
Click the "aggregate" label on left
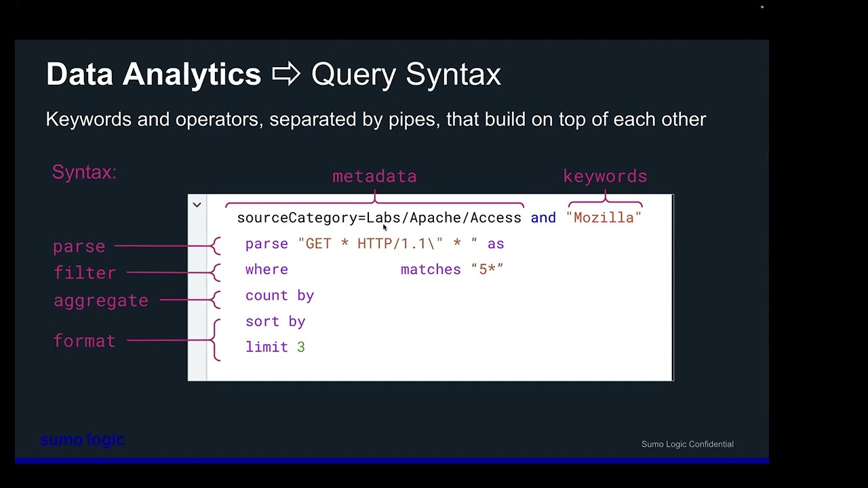coord(101,301)
